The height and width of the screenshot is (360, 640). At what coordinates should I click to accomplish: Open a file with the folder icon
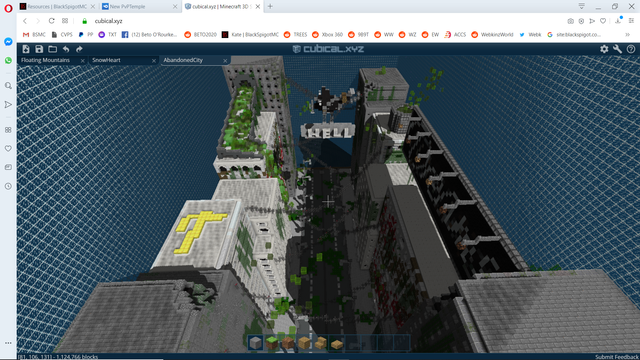pos(52,49)
